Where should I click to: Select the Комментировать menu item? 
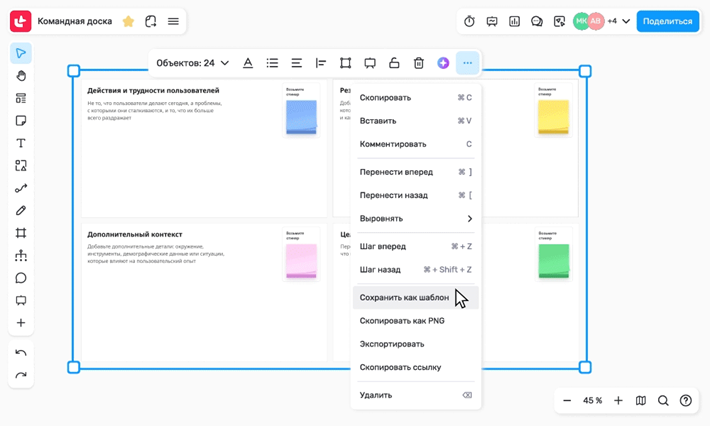[x=416, y=144]
